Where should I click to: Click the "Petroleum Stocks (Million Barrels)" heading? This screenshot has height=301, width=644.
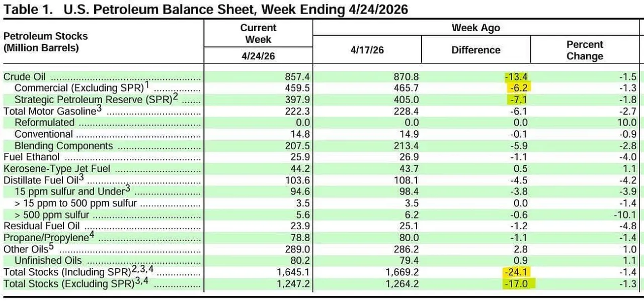(45, 42)
